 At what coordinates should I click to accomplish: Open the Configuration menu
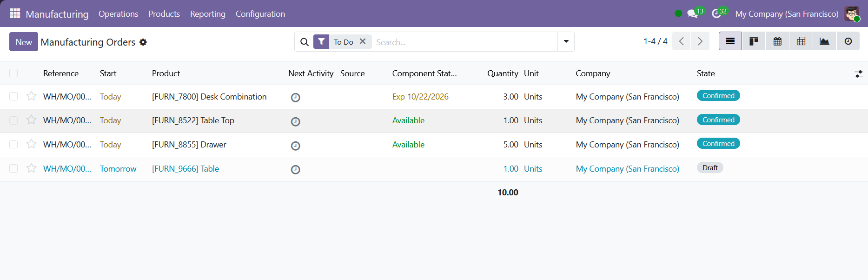pos(260,14)
